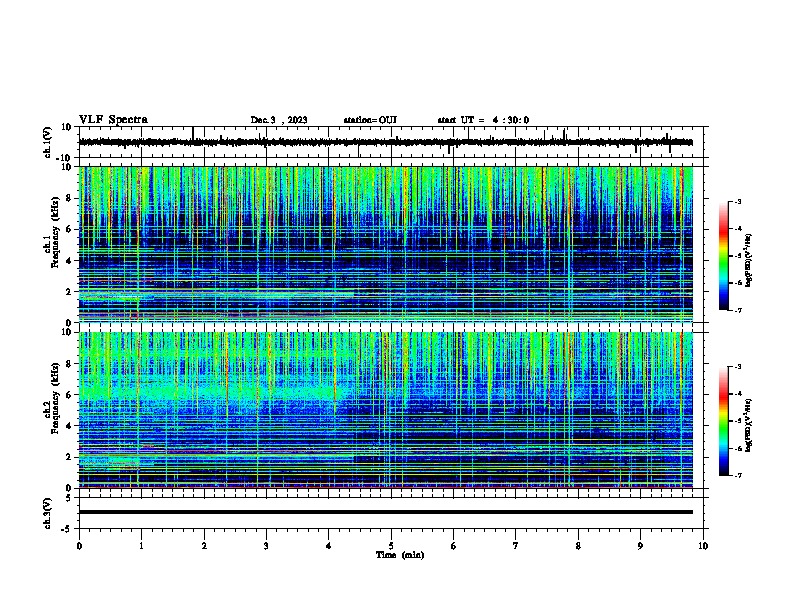Pick the lower ch.2 color scale bar
Image resolution: width=792 pixels, height=612 pixels.
pyautogui.click(x=724, y=421)
